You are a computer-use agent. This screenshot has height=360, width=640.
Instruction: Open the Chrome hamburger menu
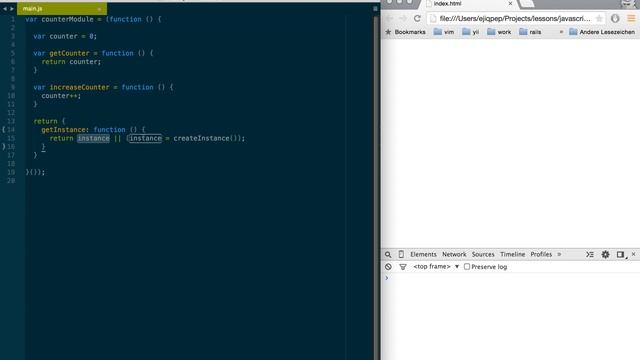[631, 18]
